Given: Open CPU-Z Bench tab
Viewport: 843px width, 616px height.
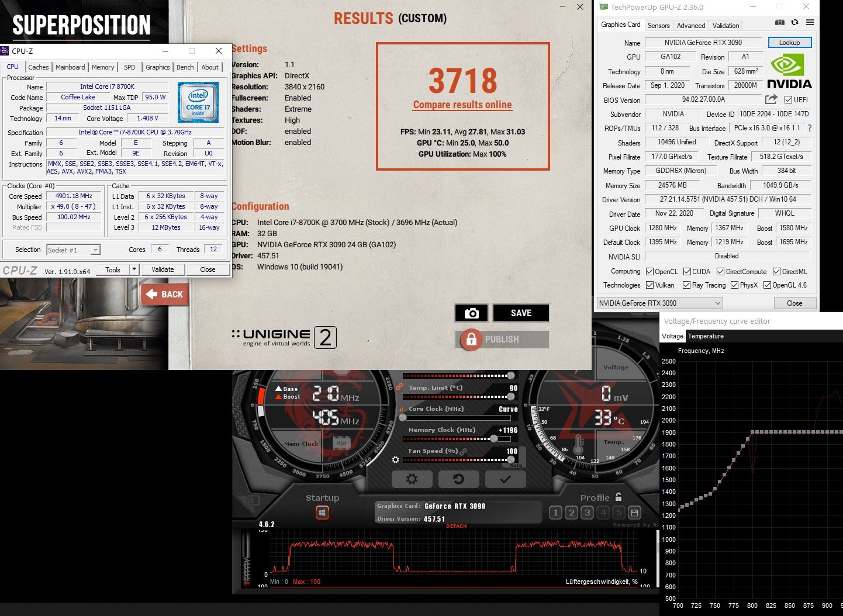Looking at the screenshot, I should pyautogui.click(x=185, y=67).
